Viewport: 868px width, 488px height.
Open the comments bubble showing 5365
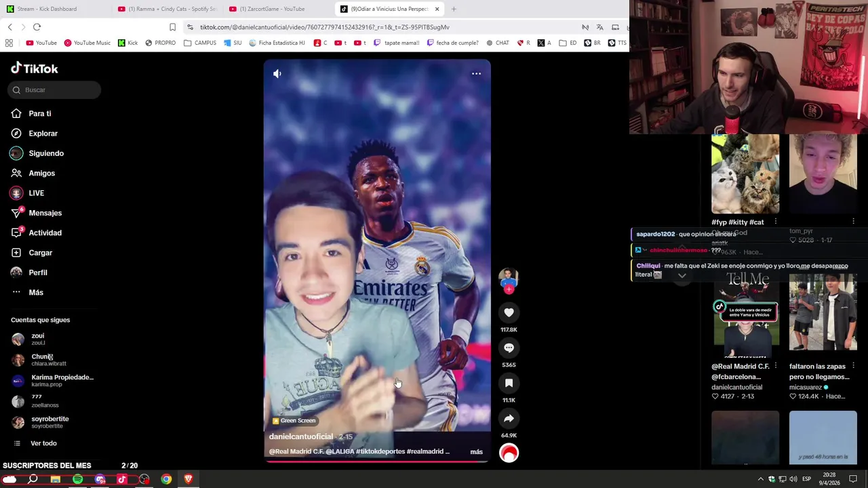click(509, 348)
